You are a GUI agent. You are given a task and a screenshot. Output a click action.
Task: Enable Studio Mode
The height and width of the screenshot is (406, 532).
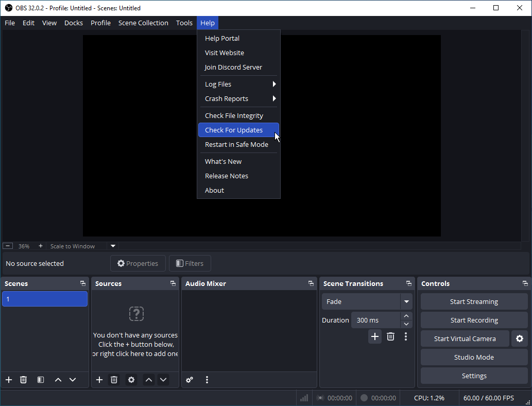click(473, 357)
